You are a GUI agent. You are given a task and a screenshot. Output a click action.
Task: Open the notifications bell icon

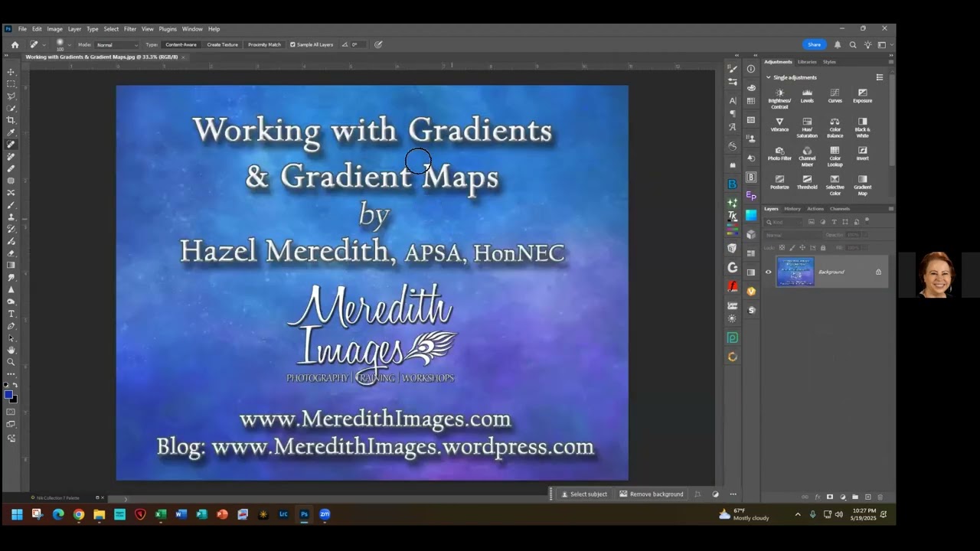point(838,44)
